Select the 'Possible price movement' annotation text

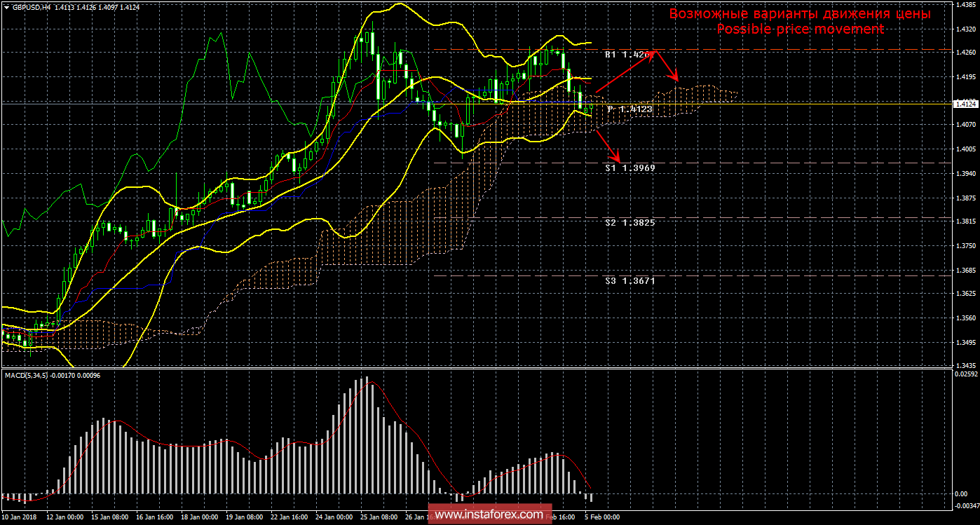pyautogui.click(x=800, y=29)
